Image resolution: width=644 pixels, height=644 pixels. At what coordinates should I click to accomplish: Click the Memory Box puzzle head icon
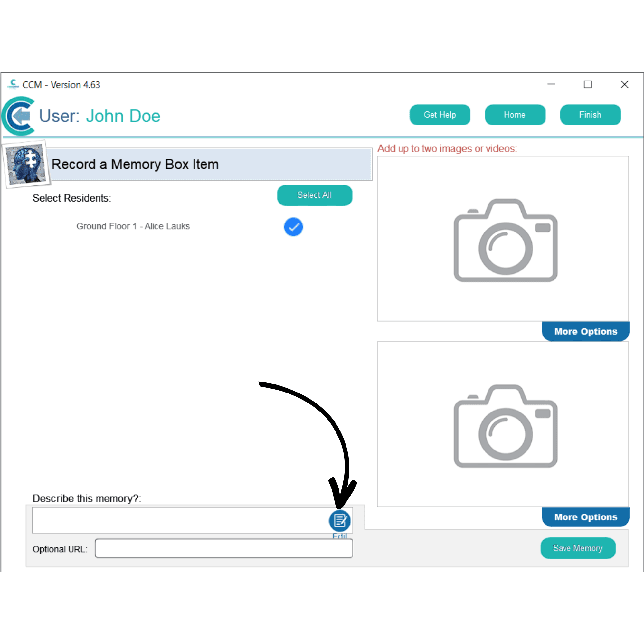(x=26, y=165)
